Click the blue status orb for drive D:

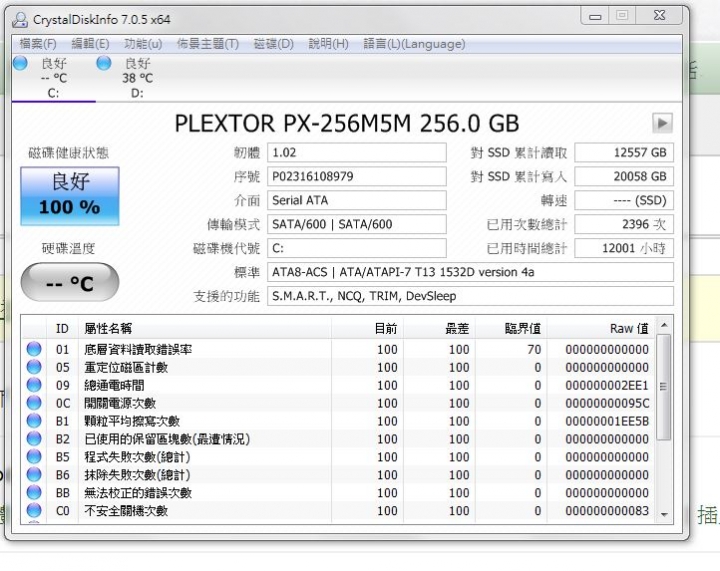coord(104,63)
